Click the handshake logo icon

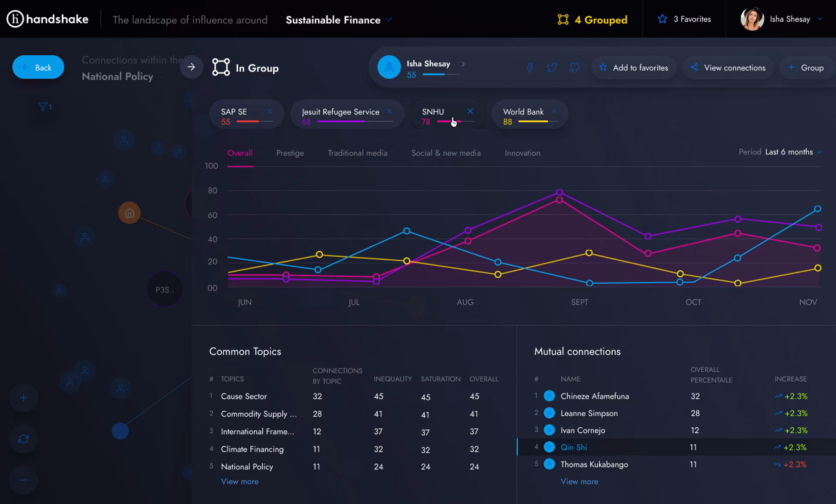pos(15,19)
